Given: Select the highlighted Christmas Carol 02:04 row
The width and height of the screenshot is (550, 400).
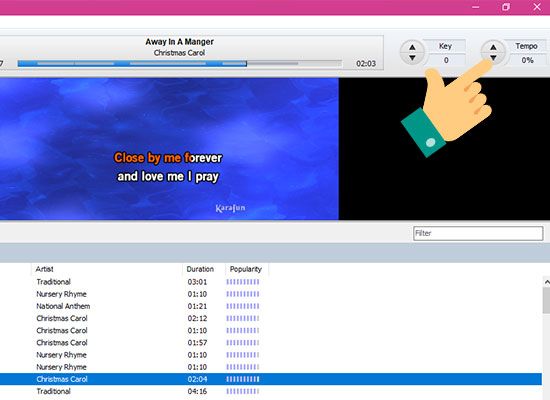Looking at the screenshot, I should point(271,379).
